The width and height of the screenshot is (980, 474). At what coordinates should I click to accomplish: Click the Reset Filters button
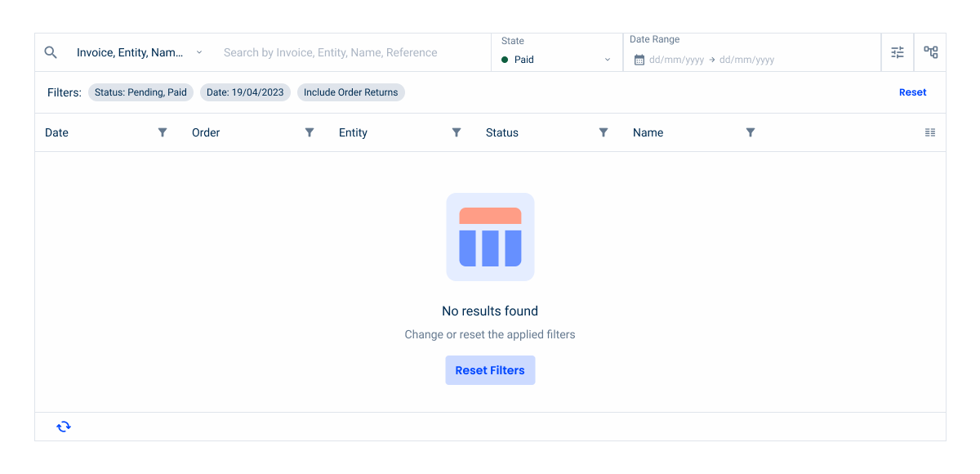click(x=490, y=370)
